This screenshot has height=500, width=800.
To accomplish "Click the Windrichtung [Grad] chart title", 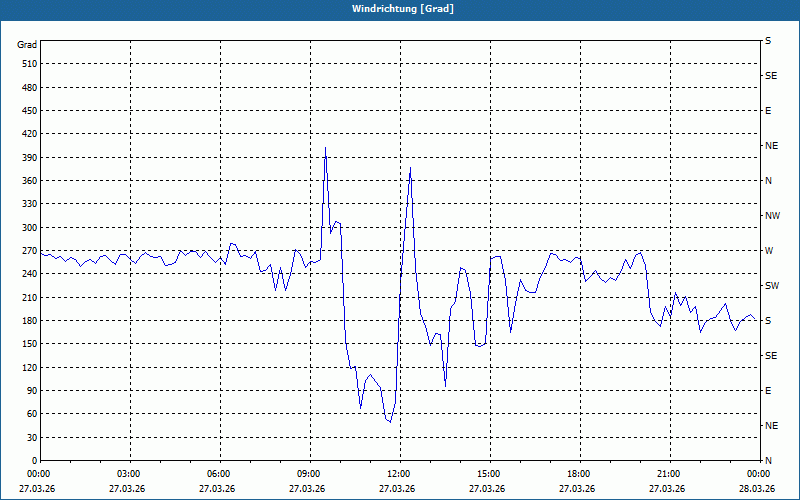I will (403, 9).
